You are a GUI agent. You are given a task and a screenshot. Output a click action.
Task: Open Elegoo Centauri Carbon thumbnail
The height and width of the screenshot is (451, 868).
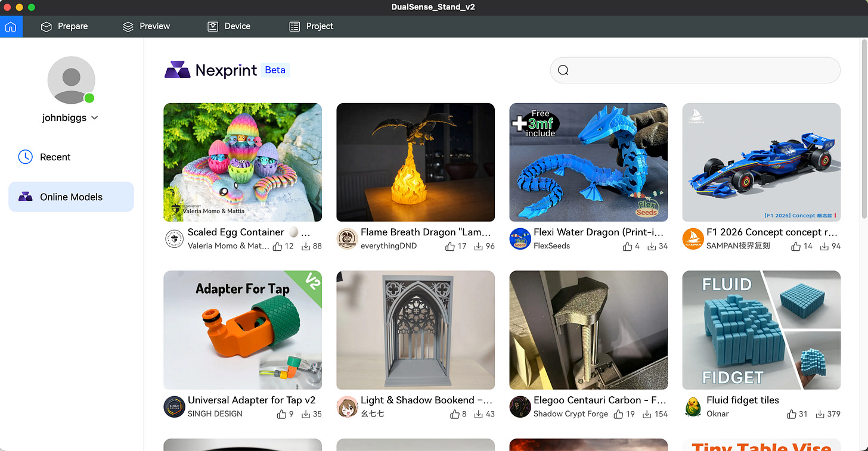pyautogui.click(x=588, y=330)
